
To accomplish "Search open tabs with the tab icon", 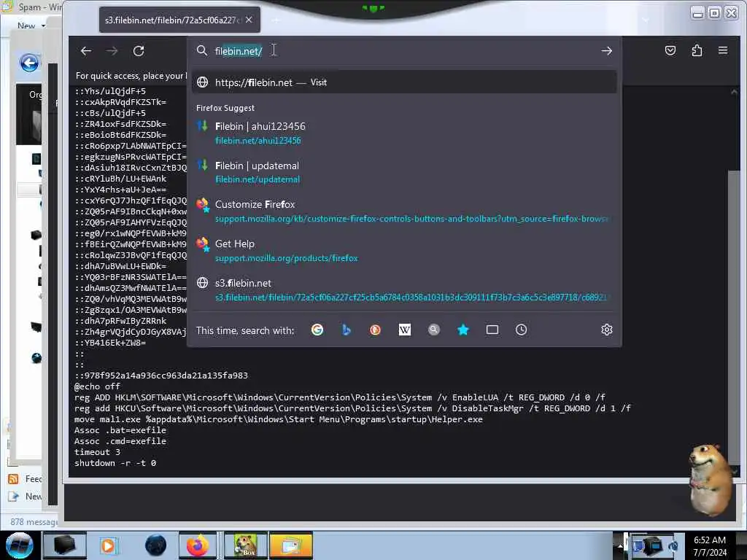I will coord(492,330).
